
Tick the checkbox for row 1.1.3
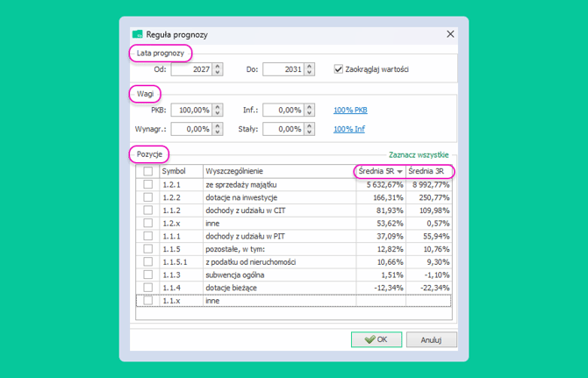point(147,275)
